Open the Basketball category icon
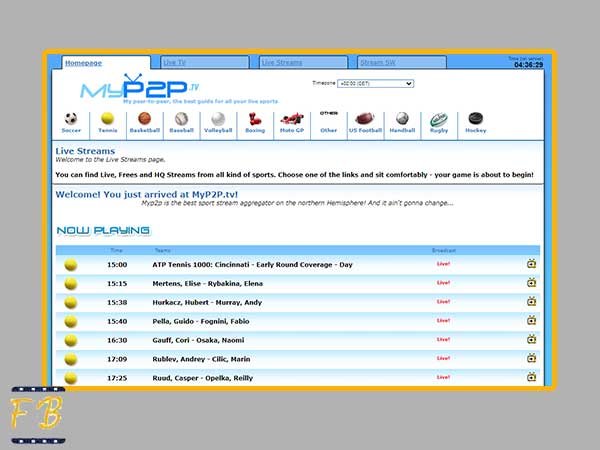Viewport: 600px width, 450px height. coord(144,119)
